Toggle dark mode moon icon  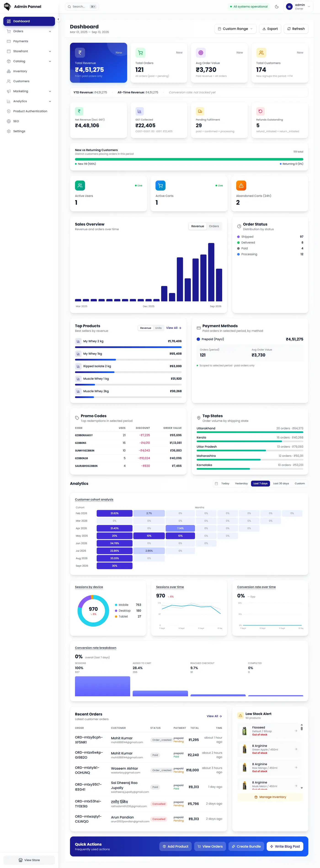pos(277,6)
